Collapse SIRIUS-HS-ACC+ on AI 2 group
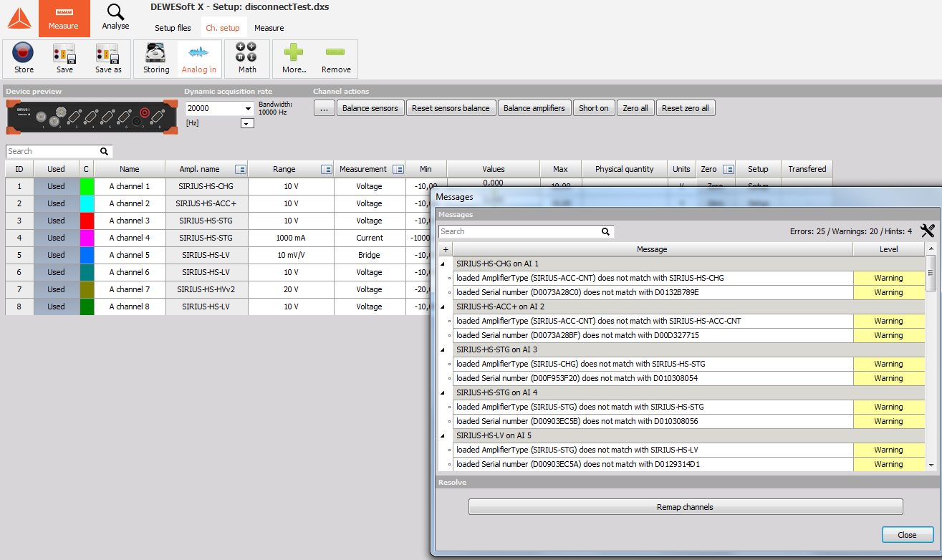This screenshot has width=942, height=560. (442, 306)
